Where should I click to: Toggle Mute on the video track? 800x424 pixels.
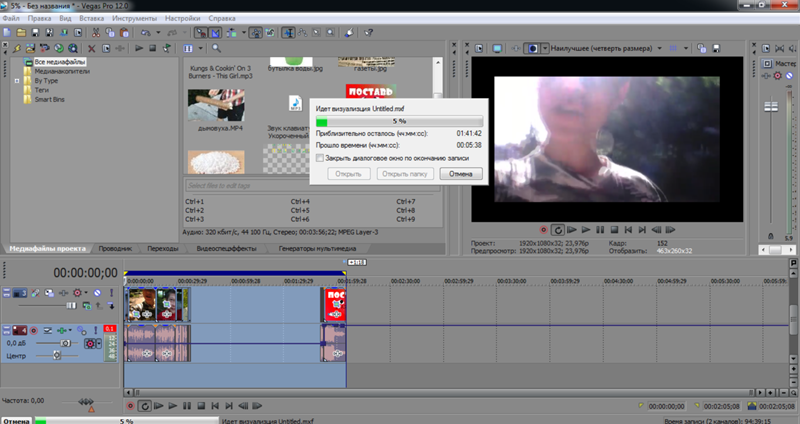pyautogui.click(x=97, y=293)
